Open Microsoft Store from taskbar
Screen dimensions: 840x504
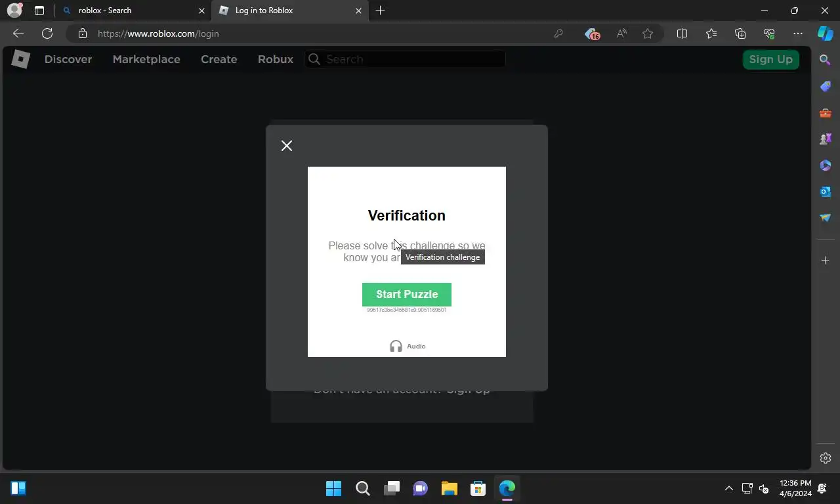point(478,488)
